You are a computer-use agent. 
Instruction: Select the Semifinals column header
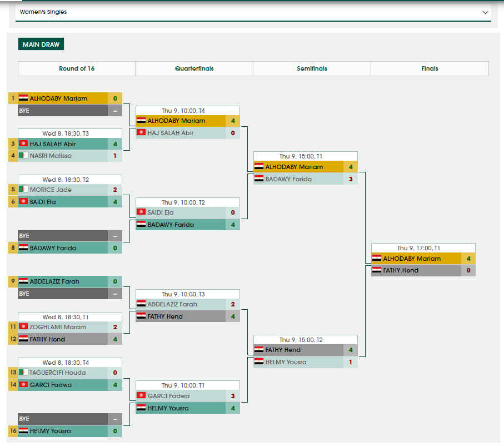312,68
